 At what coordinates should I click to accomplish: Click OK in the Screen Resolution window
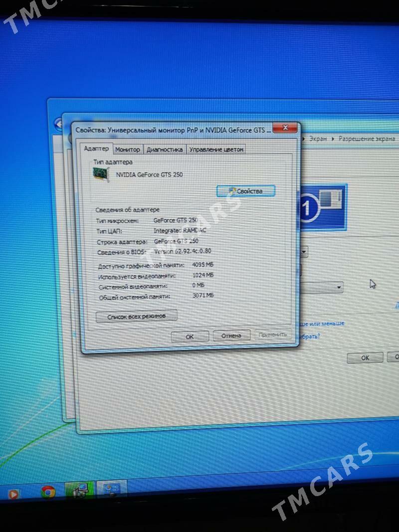click(365, 358)
